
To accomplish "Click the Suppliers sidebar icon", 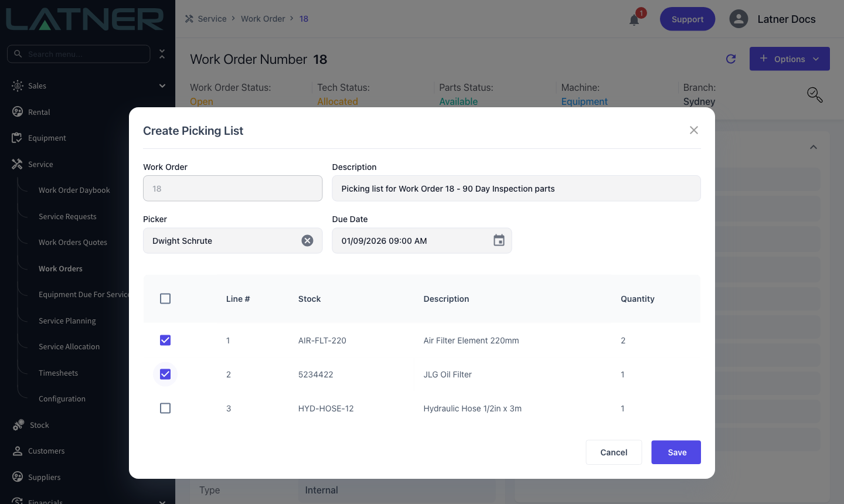I will point(18,477).
